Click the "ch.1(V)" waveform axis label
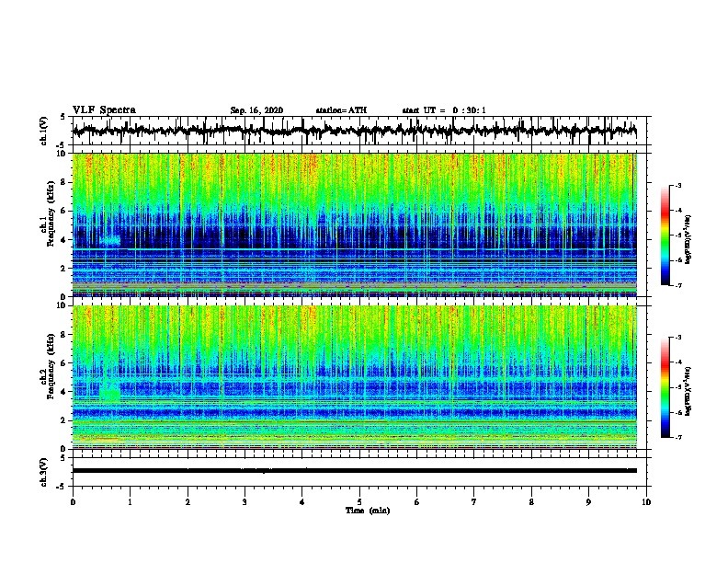728x563 pixels. click(x=44, y=131)
